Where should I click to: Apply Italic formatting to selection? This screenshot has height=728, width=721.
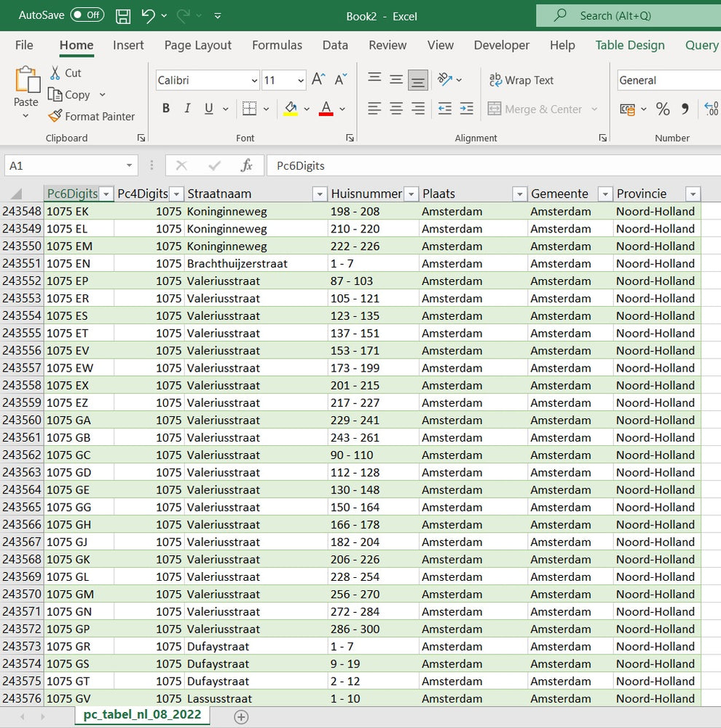click(187, 109)
